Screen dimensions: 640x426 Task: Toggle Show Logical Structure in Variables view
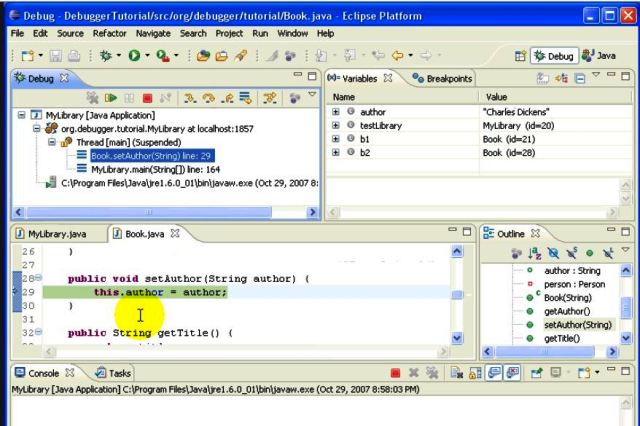561,78
